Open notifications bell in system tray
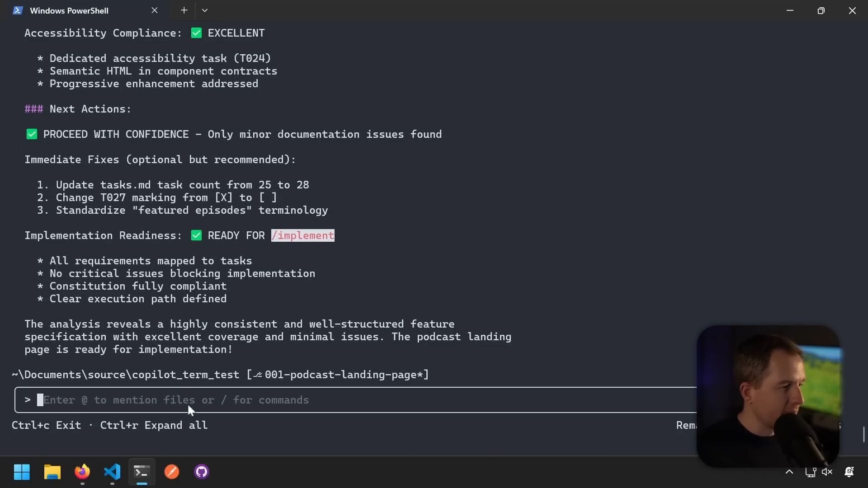 (x=849, y=472)
